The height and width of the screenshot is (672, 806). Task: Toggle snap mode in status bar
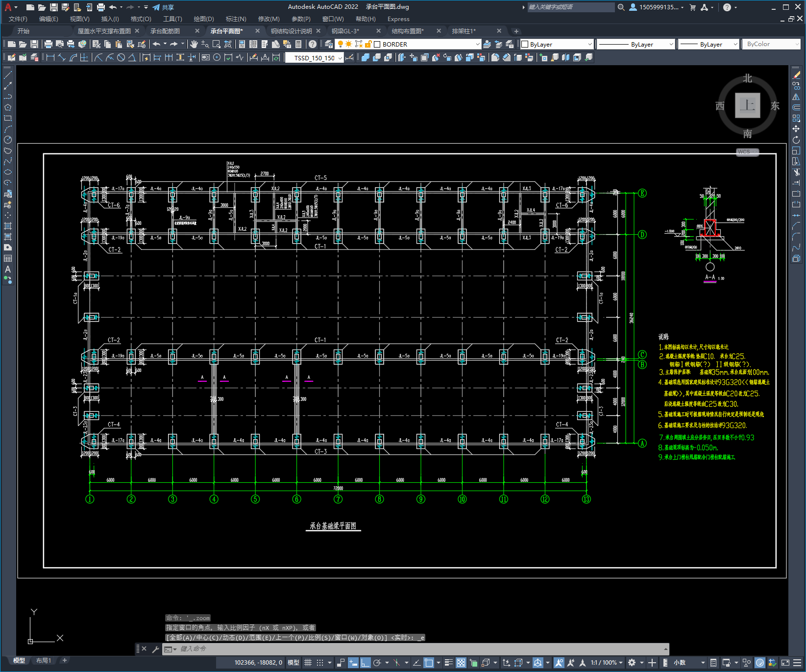(x=320, y=663)
